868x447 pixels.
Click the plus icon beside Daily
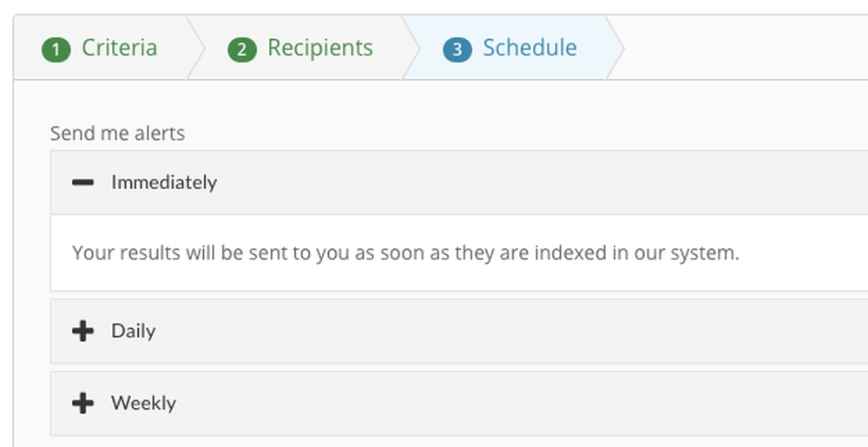pyautogui.click(x=82, y=331)
